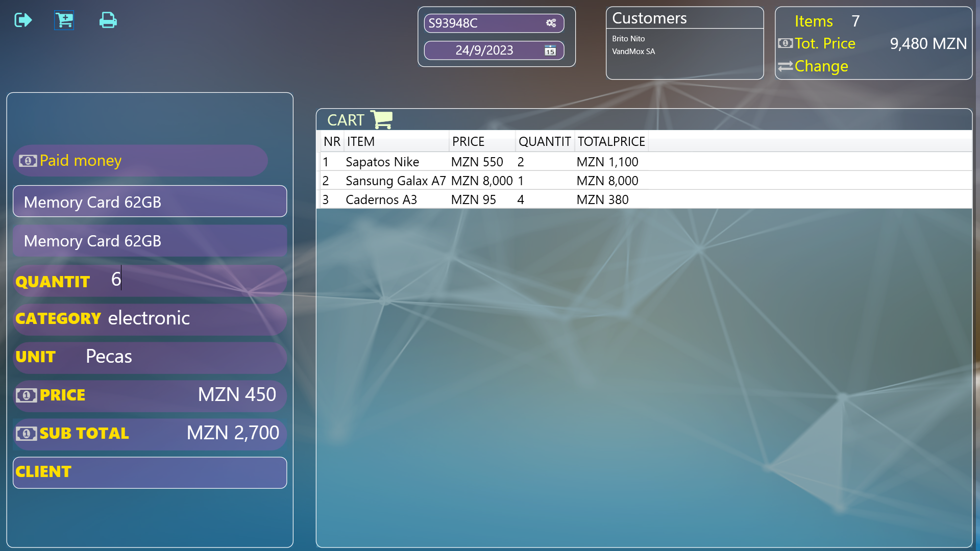Open the calendar icon next to date

[550, 51]
